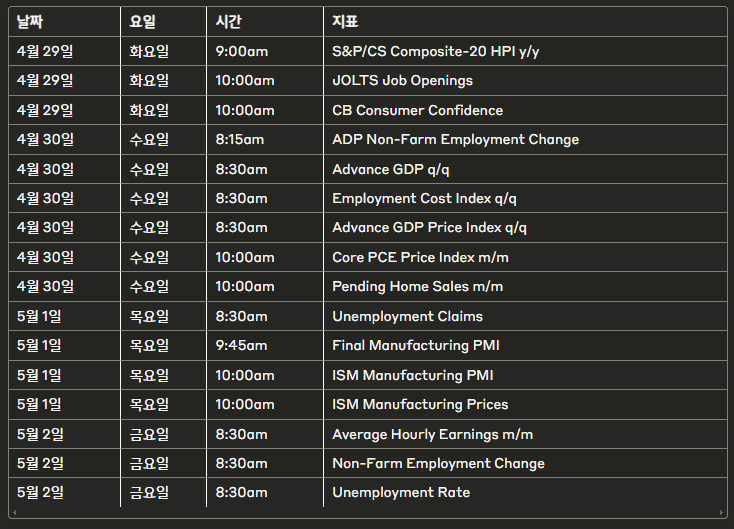The height and width of the screenshot is (529, 734).
Task: Click the right scroll arrow of horizontal scrollbar
Action: point(723,513)
